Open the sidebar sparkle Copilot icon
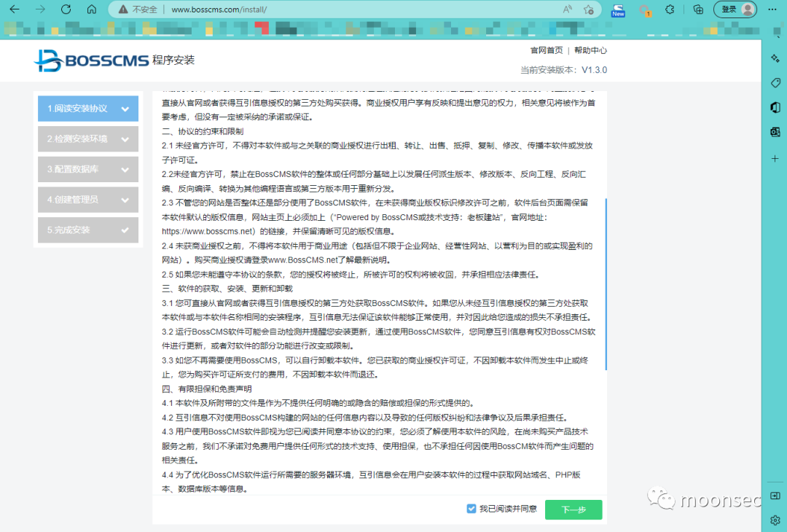 [x=775, y=58]
